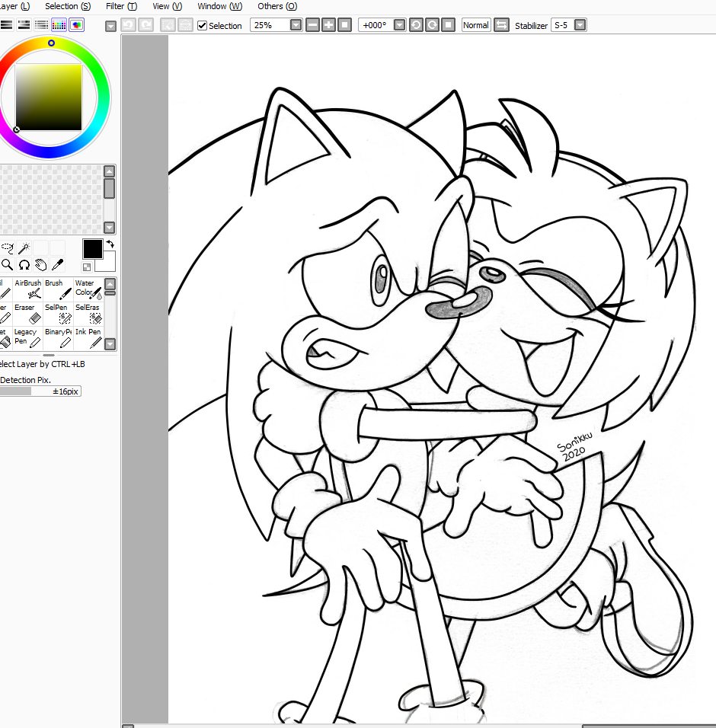The image size is (716, 728).
Task: Choose the SelPen tool
Action: (x=58, y=314)
